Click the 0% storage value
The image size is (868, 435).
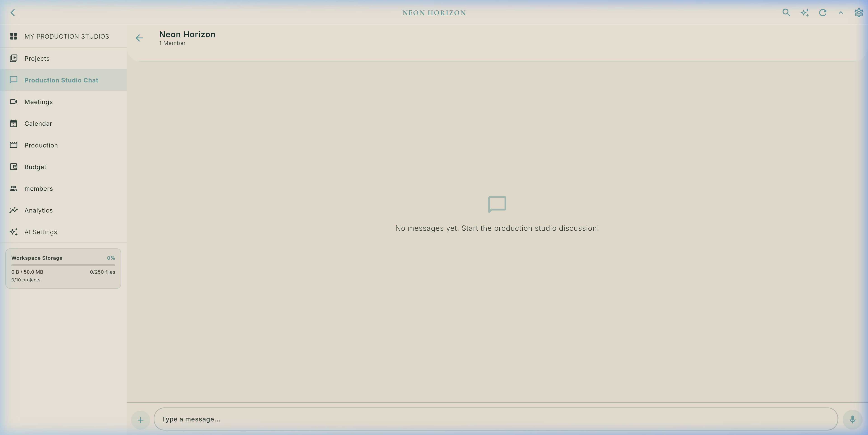pyautogui.click(x=111, y=258)
